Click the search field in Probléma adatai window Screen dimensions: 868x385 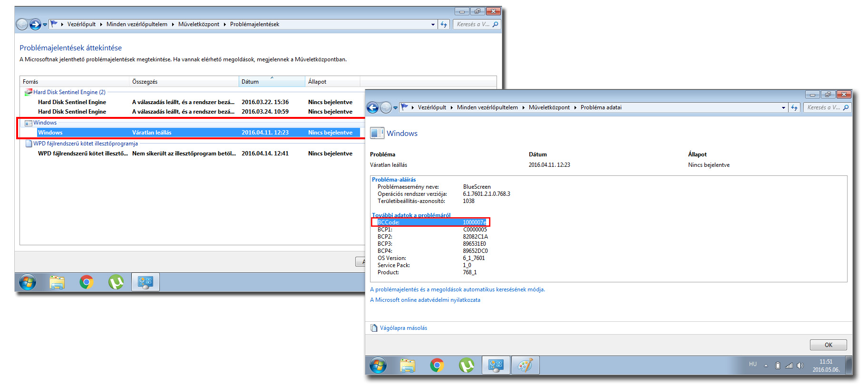click(823, 107)
